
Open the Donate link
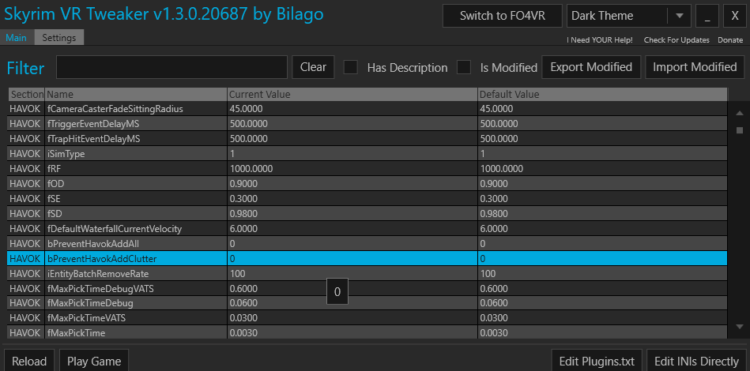pyautogui.click(x=730, y=40)
